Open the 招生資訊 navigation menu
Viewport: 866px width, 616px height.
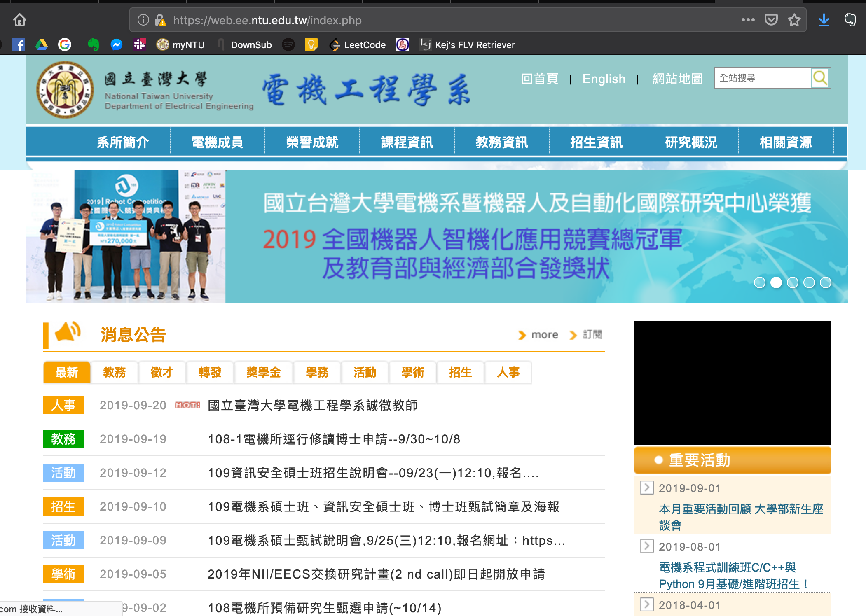pos(596,142)
